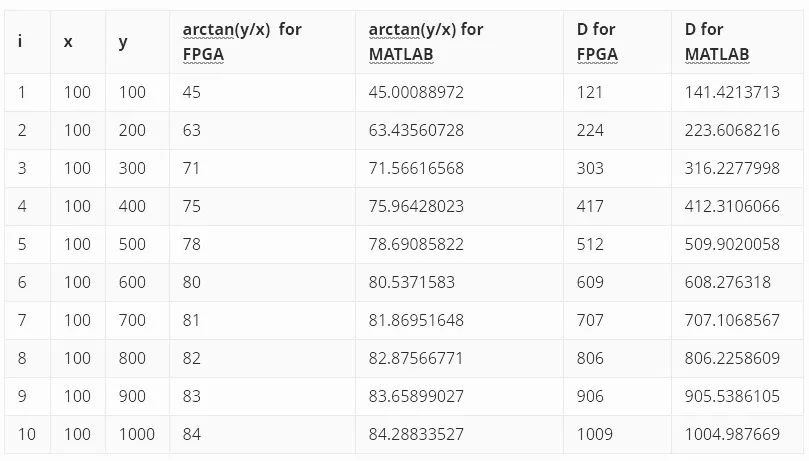Select the cell containing 1004.987669
The height and width of the screenshot is (461, 809).
732,434
